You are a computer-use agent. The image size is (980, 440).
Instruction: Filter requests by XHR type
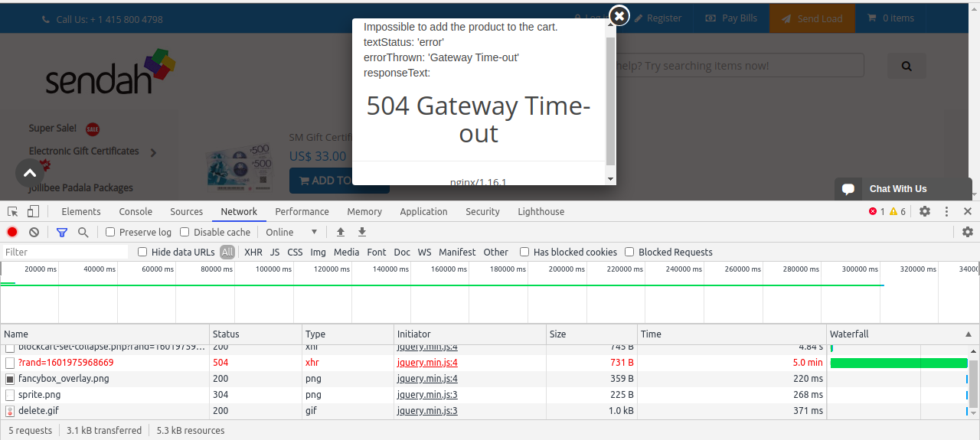click(x=253, y=252)
